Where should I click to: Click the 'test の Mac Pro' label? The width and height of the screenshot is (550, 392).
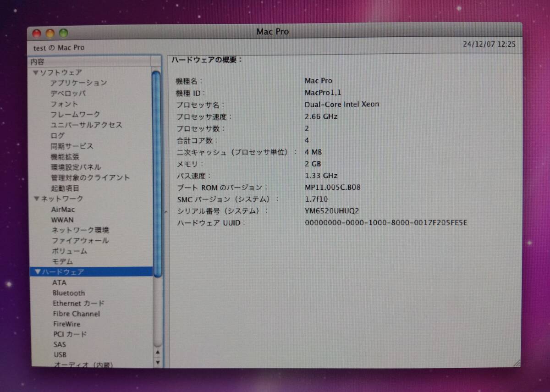coord(59,48)
